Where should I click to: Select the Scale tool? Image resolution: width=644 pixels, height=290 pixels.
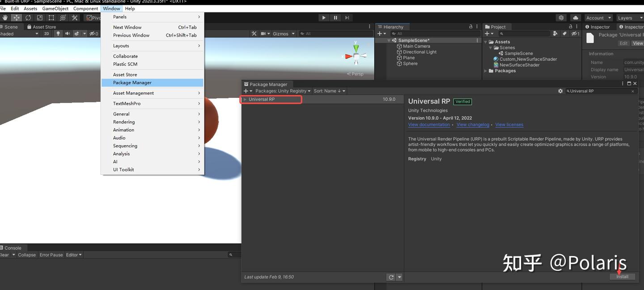pyautogui.click(x=39, y=17)
